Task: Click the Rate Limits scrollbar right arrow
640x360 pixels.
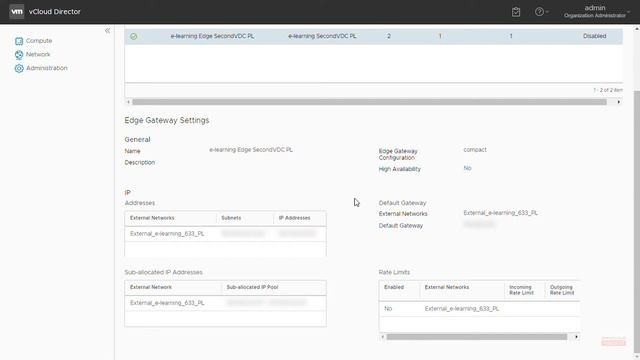Action: 576,337
